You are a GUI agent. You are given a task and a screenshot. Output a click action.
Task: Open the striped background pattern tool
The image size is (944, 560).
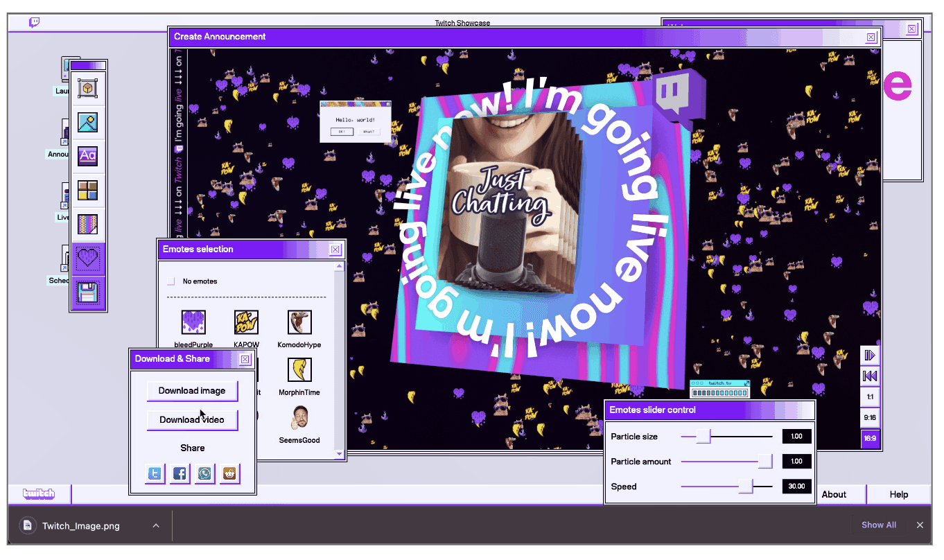coord(88,225)
